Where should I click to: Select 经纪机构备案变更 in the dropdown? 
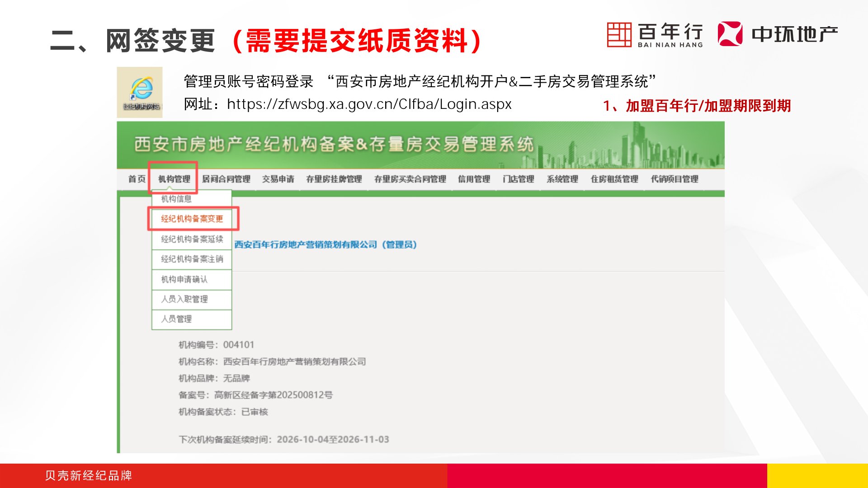click(x=192, y=219)
